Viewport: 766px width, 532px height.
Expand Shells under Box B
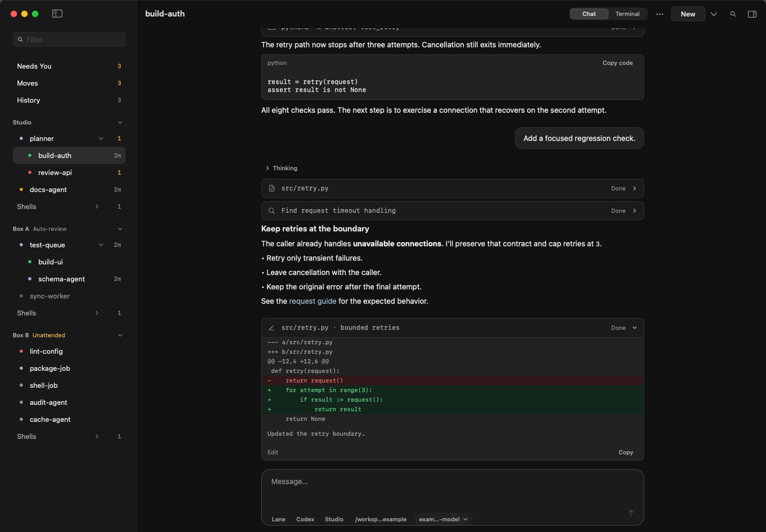point(97,436)
